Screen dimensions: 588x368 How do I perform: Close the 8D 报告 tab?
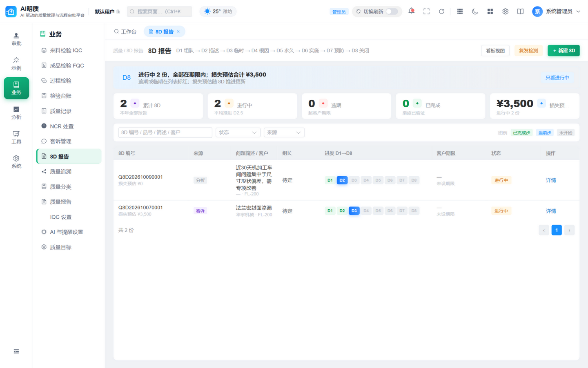coord(178,31)
